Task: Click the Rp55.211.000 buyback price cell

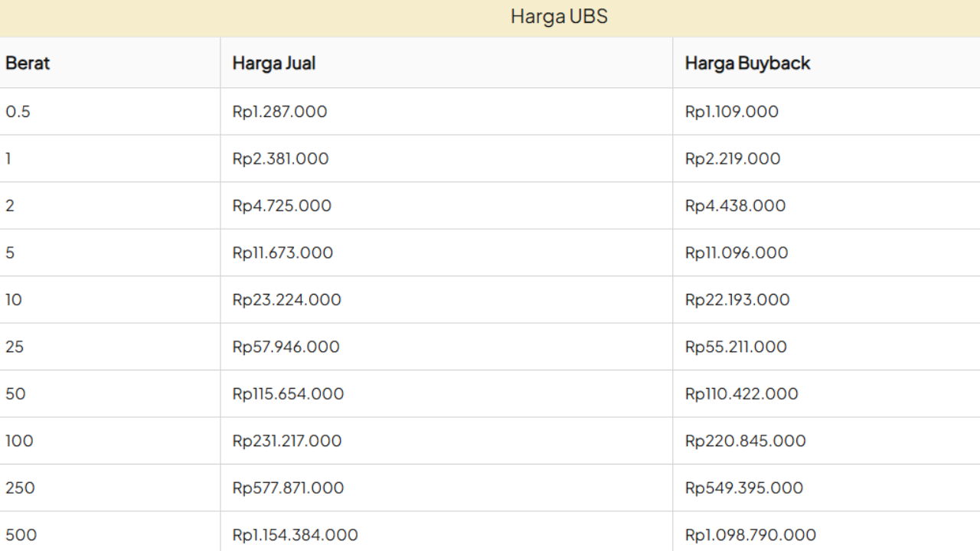Action: (x=736, y=347)
